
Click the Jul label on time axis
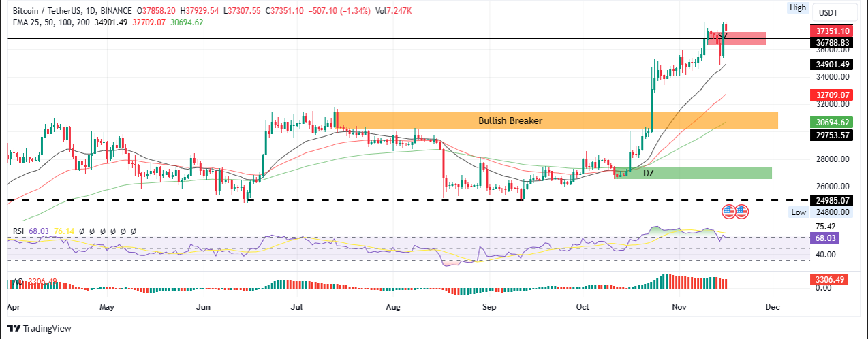pyautogui.click(x=297, y=307)
